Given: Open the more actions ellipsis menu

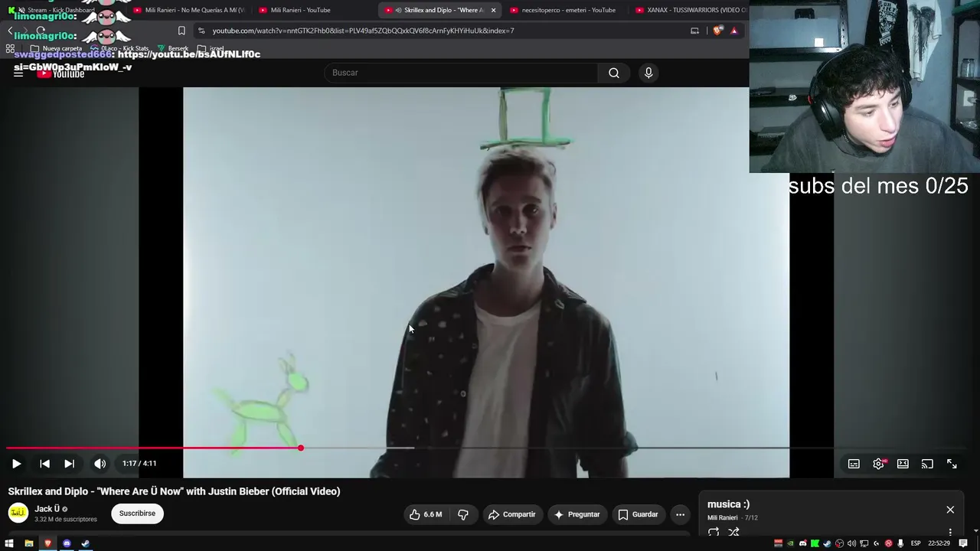Looking at the screenshot, I should point(680,514).
